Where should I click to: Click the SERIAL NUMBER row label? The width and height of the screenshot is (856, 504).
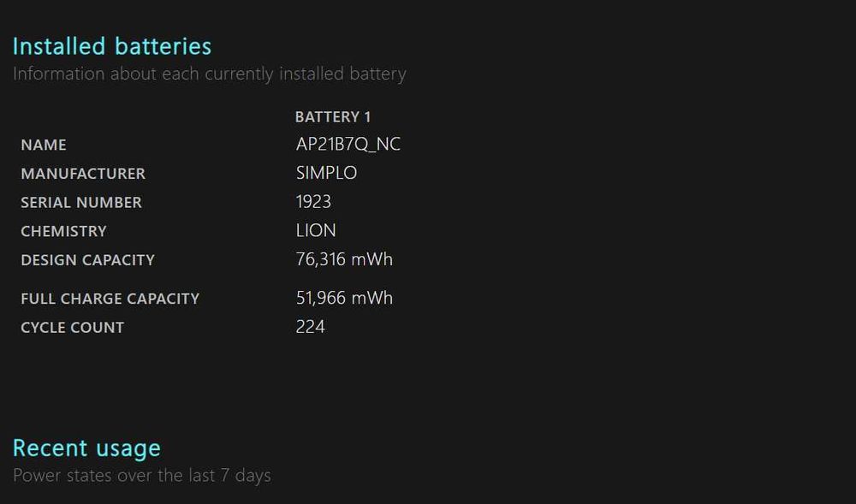point(81,202)
